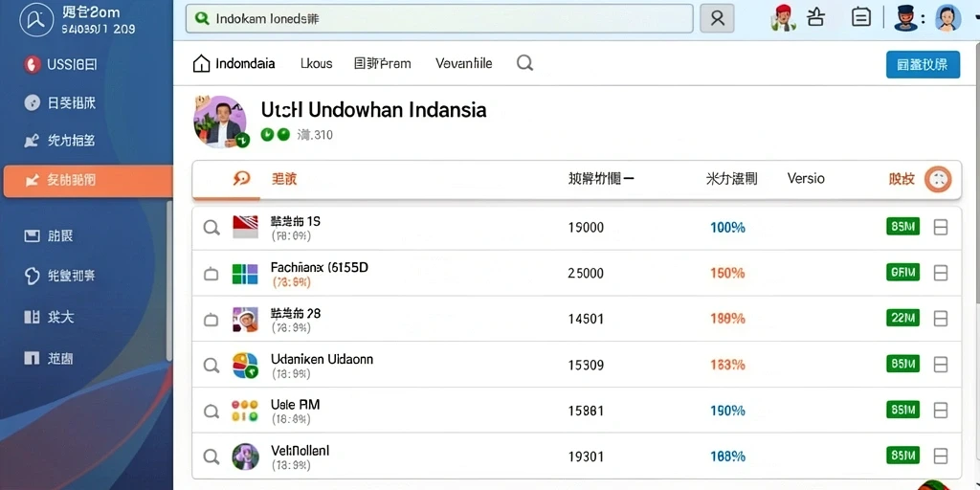Screen dimensions: 980x490
Task: Click the magnifier icon in the Velnollenl row
Action: coord(212,457)
